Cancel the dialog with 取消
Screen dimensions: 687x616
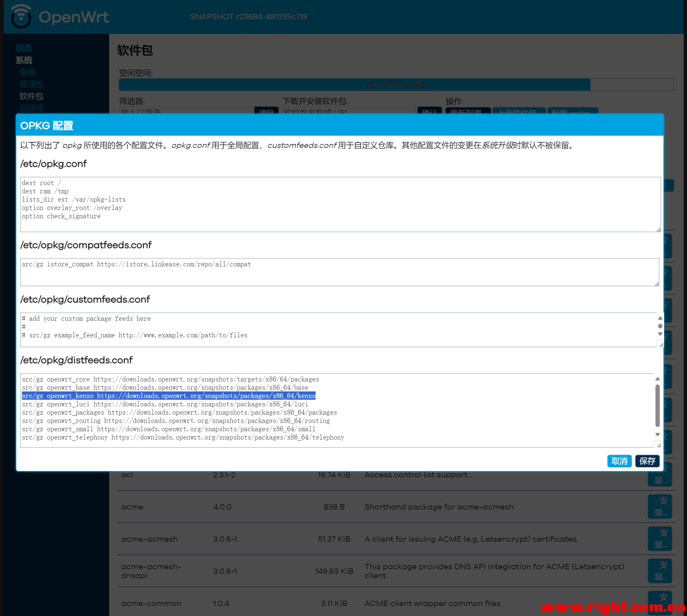click(619, 461)
